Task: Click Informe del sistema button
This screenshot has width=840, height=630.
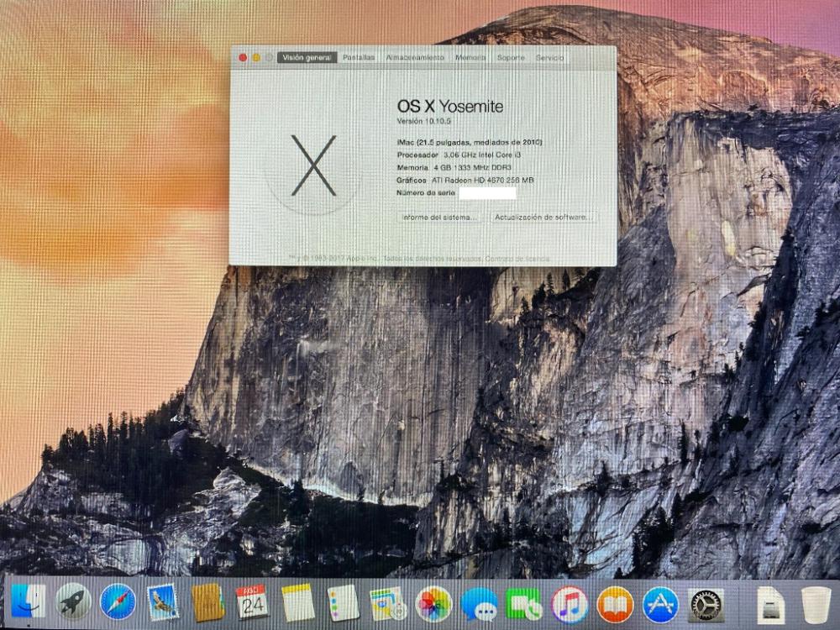Action: point(439,218)
